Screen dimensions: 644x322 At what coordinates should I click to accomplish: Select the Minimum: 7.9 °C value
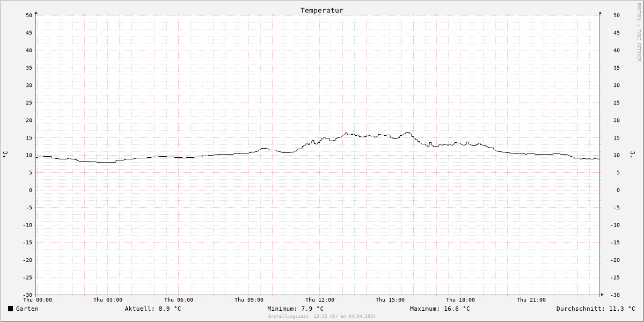[x=296, y=309]
